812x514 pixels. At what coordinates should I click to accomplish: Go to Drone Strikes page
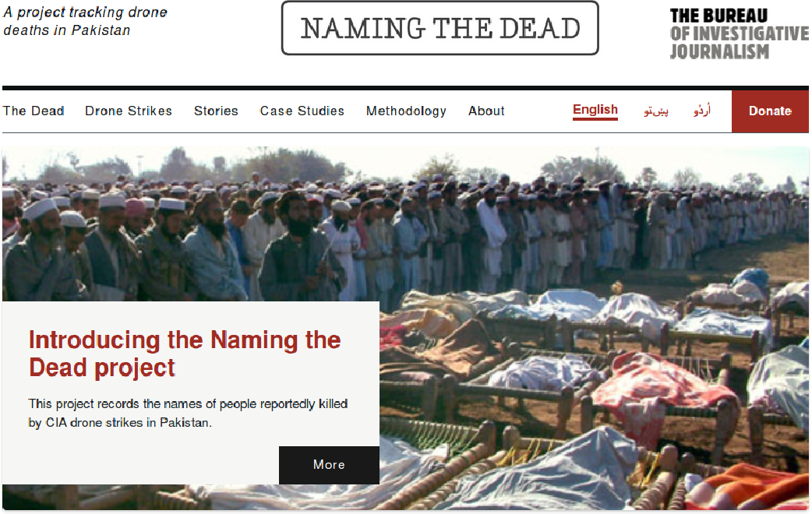point(129,111)
